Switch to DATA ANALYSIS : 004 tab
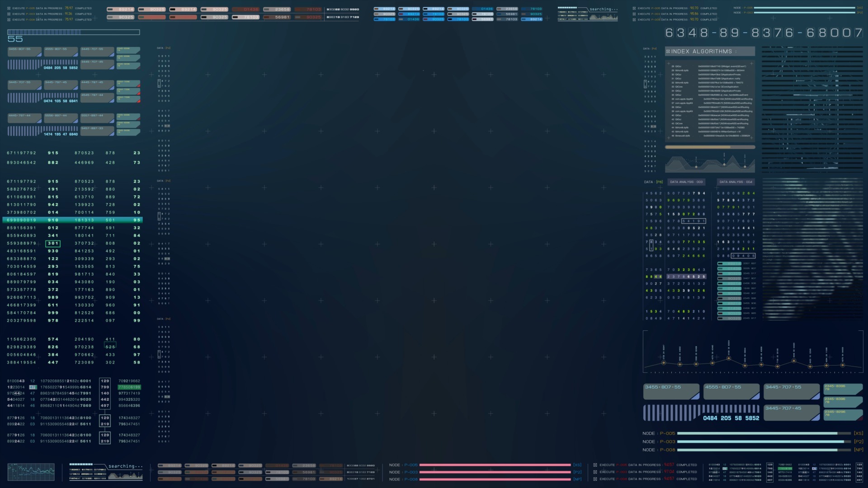868x488 pixels. pos(736,182)
